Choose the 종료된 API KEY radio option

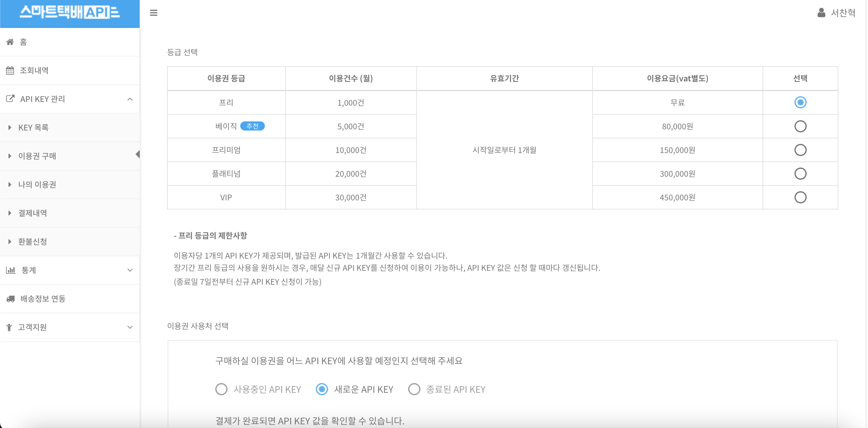point(414,389)
